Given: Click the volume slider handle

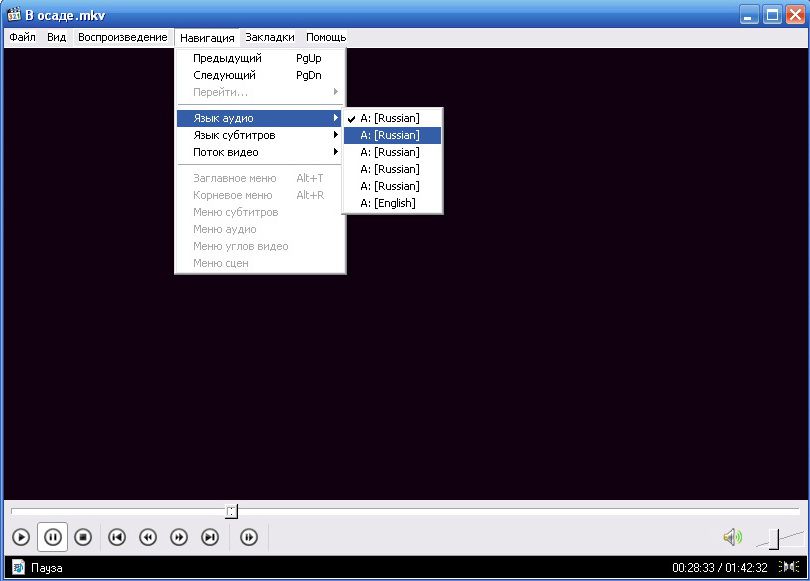Looking at the screenshot, I should pos(774,539).
